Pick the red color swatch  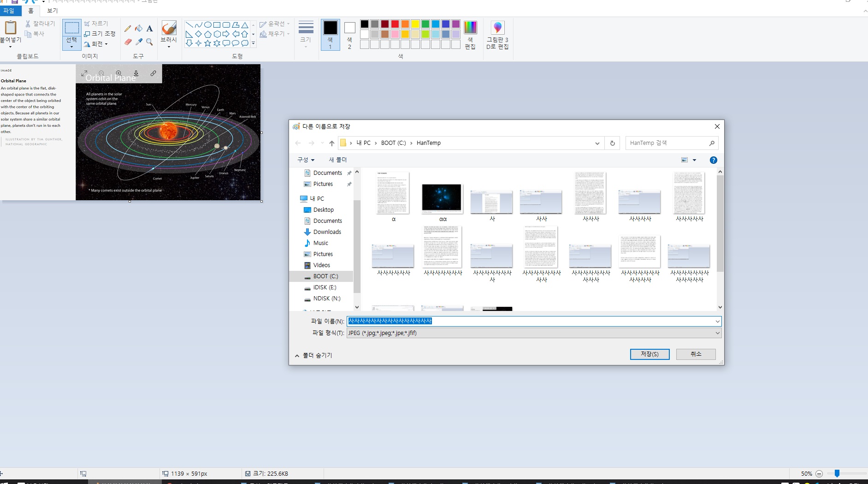pyautogui.click(x=395, y=24)
